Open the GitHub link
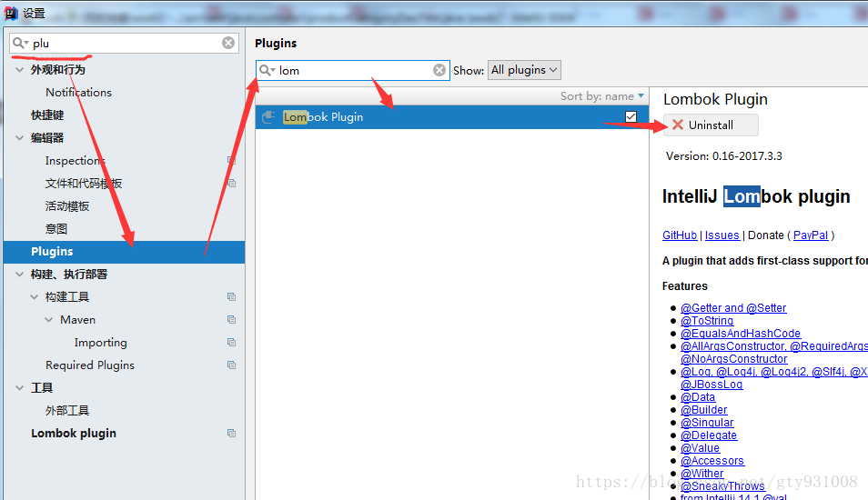 click(680, 235)
